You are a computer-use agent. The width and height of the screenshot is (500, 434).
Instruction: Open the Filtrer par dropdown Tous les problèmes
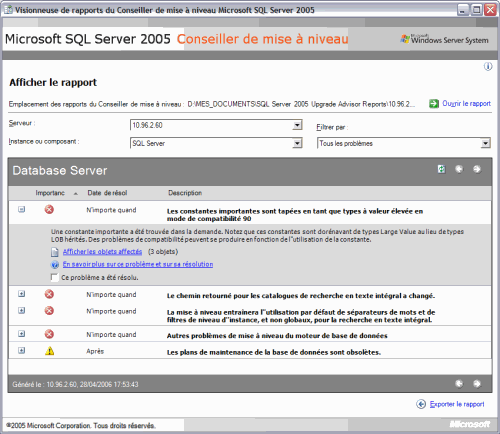pos(404,143)
